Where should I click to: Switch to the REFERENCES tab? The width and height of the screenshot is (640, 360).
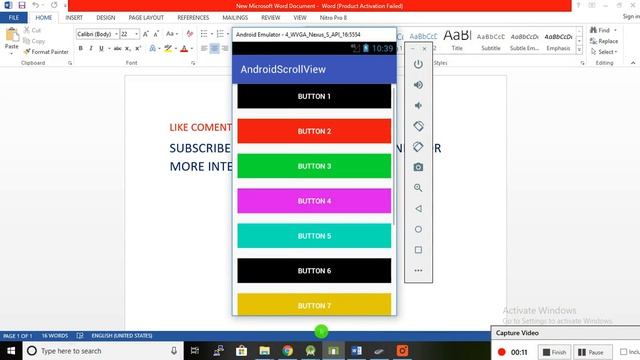(x=193, y=18)
